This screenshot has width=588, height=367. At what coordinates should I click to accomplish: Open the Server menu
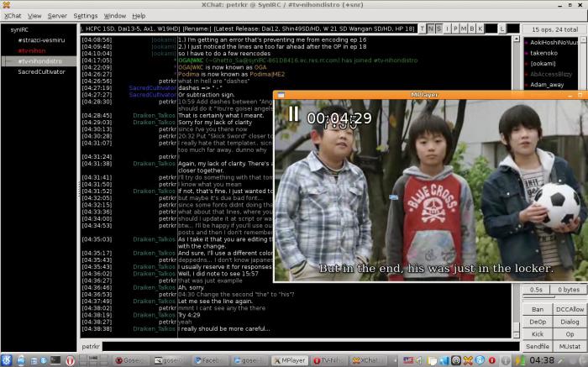(x=57, y=16)
